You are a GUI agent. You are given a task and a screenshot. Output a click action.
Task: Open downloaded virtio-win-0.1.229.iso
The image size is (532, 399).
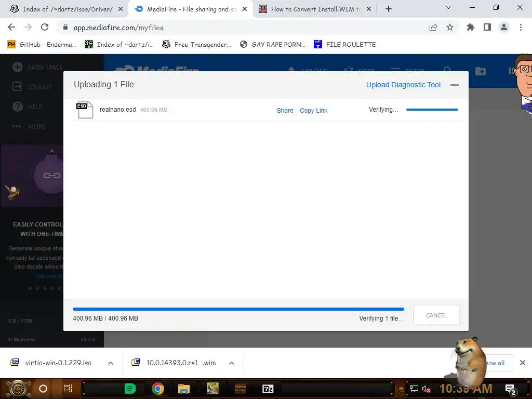51,363
